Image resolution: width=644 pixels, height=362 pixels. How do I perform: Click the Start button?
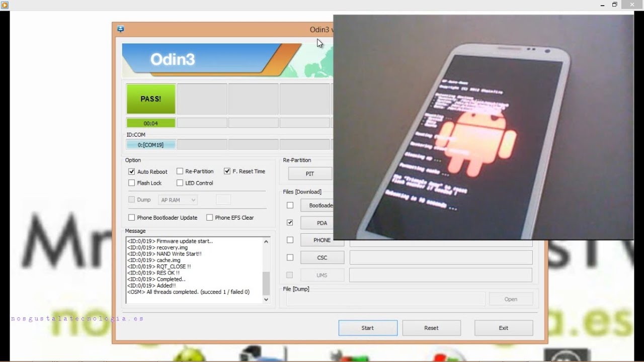(x=368, y=328)
